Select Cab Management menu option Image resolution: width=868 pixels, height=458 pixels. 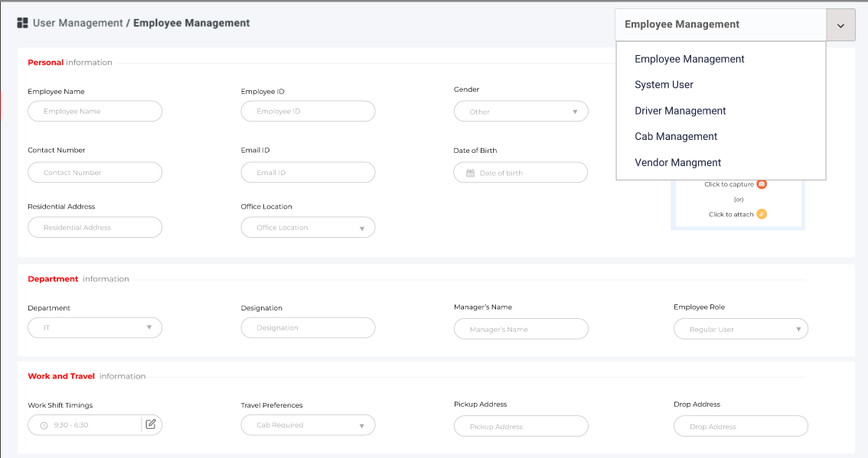coord(676,137)
